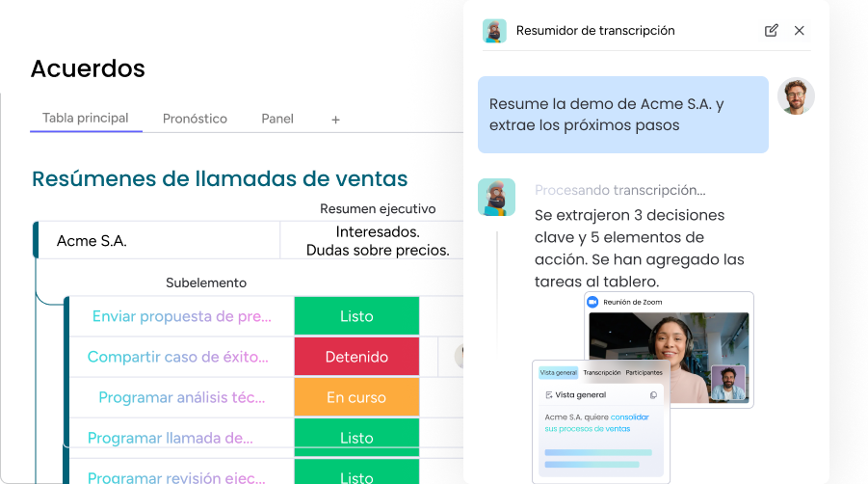Select the Transcripción tab in summary card
The image size is (868, 484).
click(x=602, y=373)
